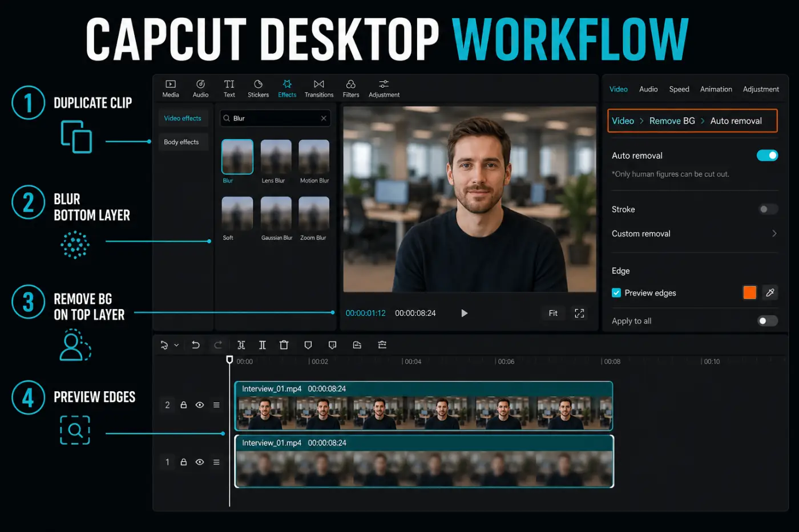Enable the Stroke switch
The image size is (799, 532).
[768, 209]
